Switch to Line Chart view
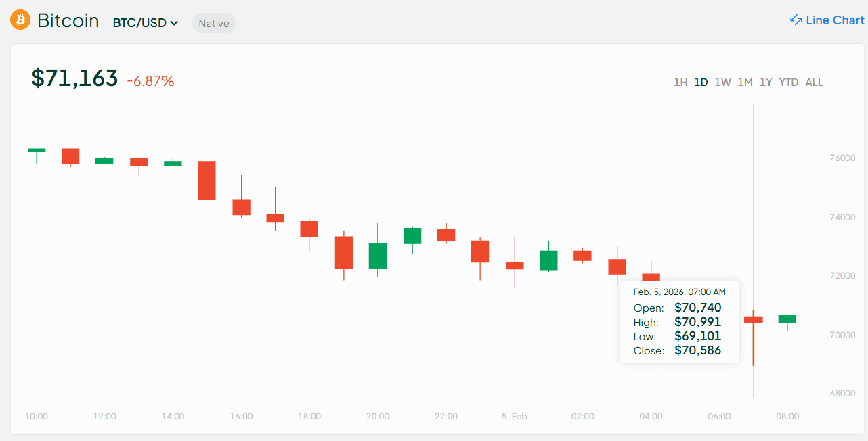Image resolution: width=868 pixels, height=441 pixels. 834,20
